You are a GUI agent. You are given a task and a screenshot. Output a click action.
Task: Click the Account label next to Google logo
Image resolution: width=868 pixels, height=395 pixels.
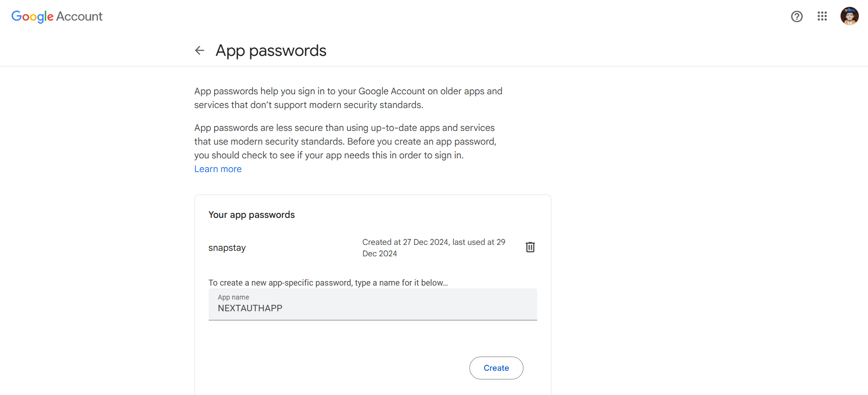coord(80,16)
